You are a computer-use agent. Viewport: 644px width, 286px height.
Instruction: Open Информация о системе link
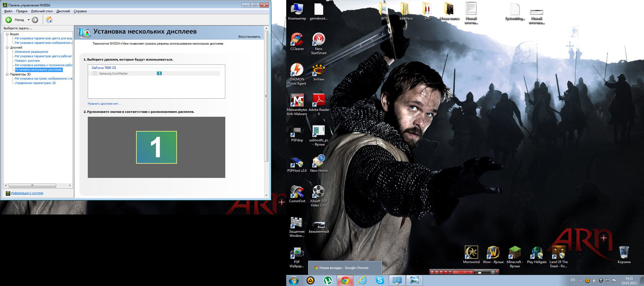27,193
